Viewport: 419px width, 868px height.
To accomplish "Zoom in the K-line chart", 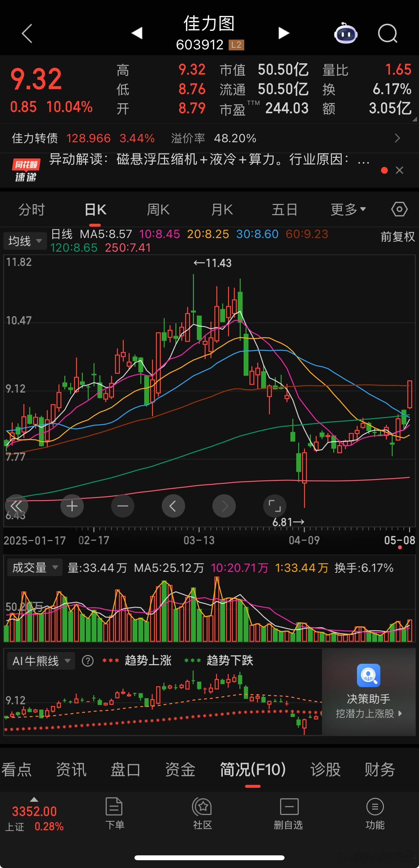I will click(x=72, y=506).
